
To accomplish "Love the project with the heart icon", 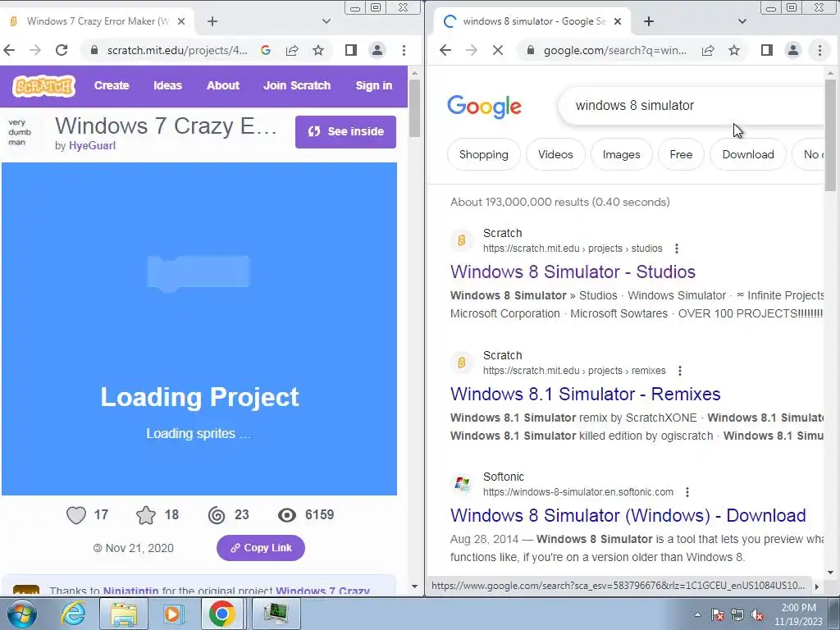I will point(76,515).
